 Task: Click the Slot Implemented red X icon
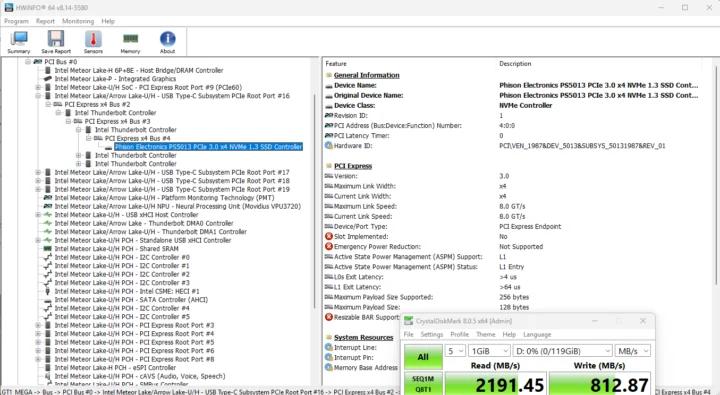(x=329, y=237)
